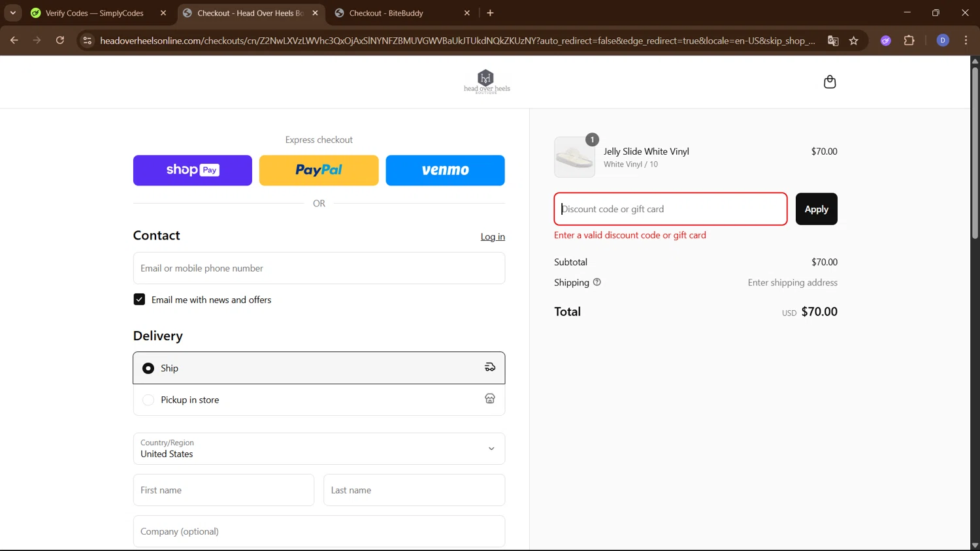Pay with PayPal express button
The width and height of the screenshot is (980, 551).
tap(319, 170)
